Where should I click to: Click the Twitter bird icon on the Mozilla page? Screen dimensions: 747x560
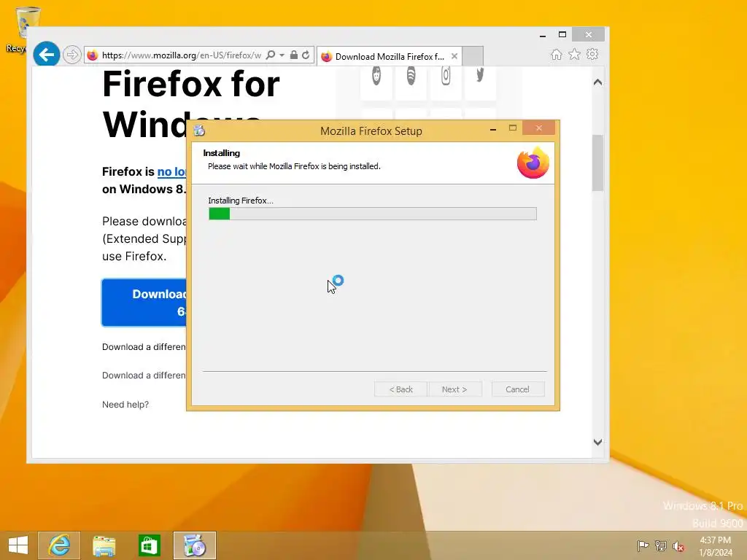(x=480, y=76)
